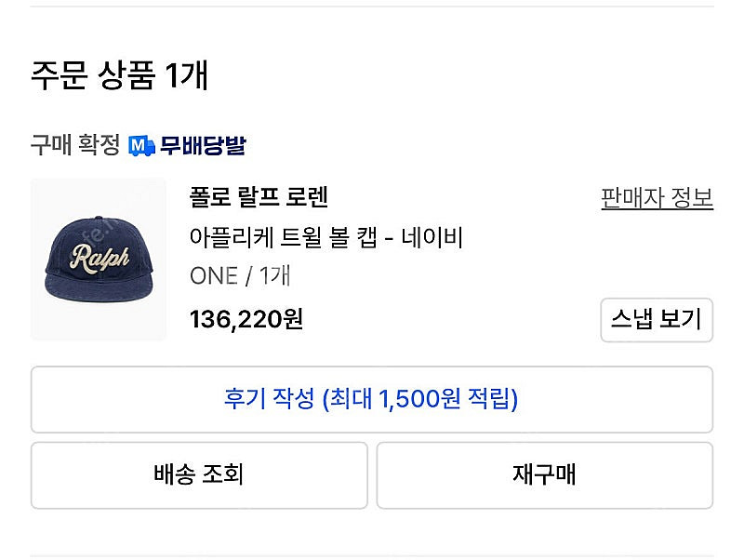
Task: Select the 폴로 랄프 로렌 brand name
Action: 259,197
